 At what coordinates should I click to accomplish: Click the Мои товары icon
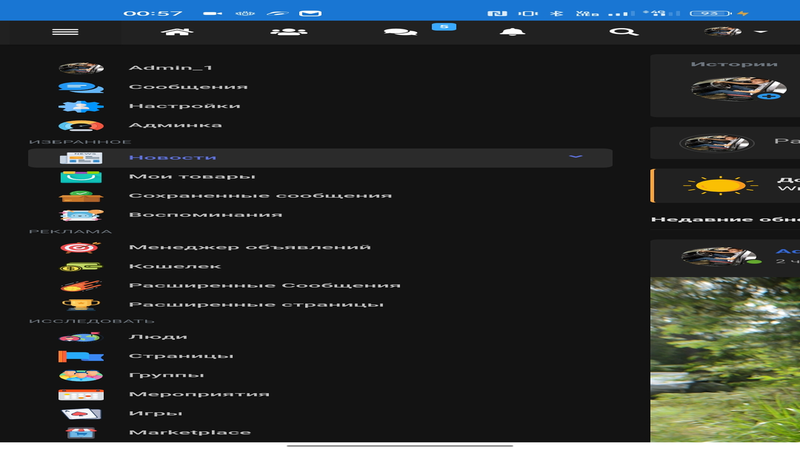tap(81, 177)
